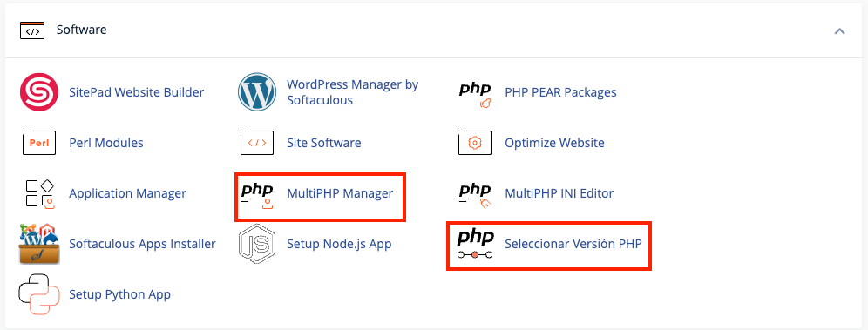The height and width of the screenshot is (330, 868).
Task: Open the Softaculous Apps Installer link
Action: (142, 244)
